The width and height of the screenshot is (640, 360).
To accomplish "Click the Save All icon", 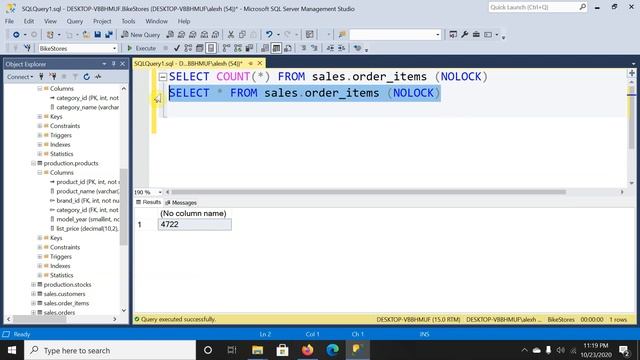I will 109,35.
